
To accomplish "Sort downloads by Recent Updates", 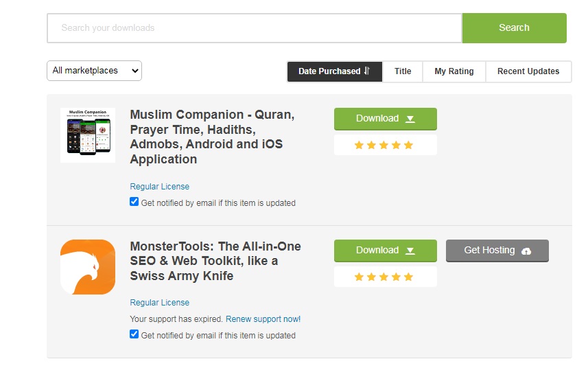I will (528, 71).
